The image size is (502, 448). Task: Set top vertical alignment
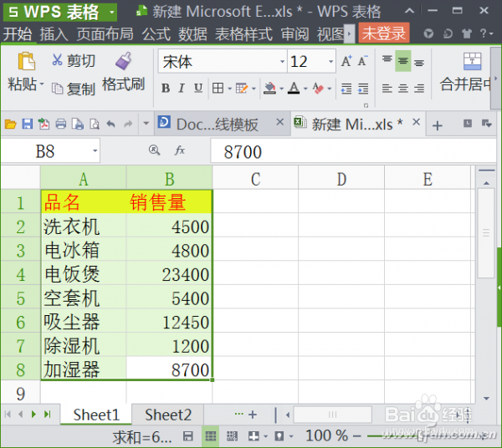click(387, 60)
